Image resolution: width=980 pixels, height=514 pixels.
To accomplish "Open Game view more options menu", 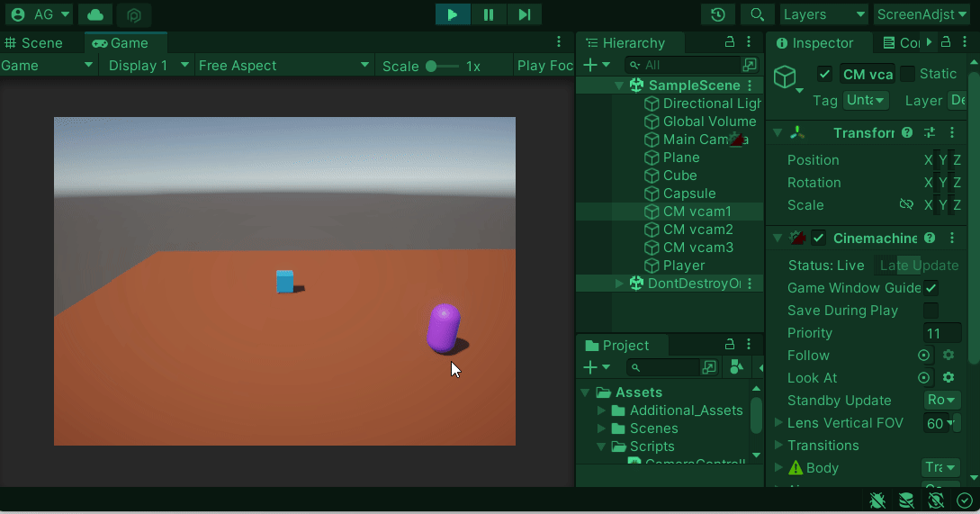I will point(559,42).
